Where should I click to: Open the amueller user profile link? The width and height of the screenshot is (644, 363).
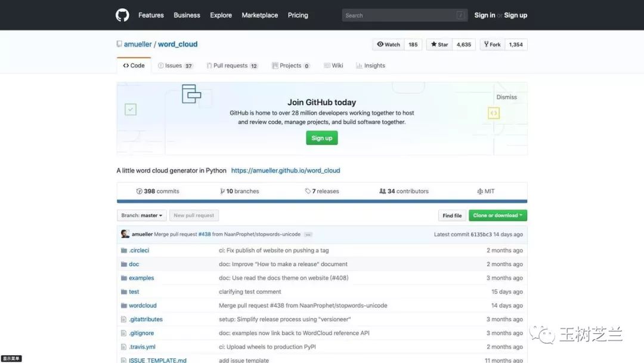138,44
